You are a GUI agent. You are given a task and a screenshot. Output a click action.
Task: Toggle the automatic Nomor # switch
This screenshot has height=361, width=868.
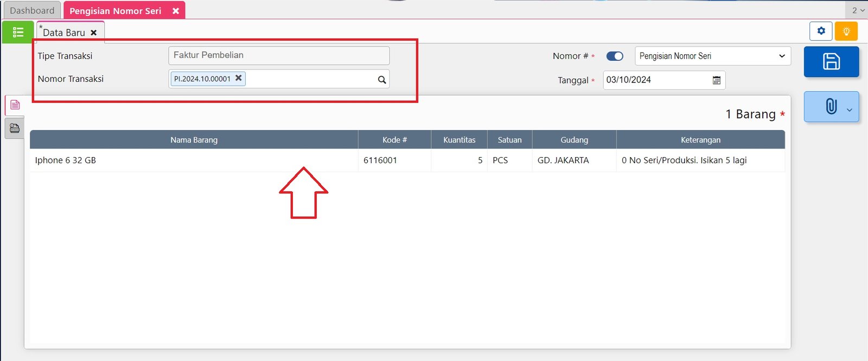615,56
